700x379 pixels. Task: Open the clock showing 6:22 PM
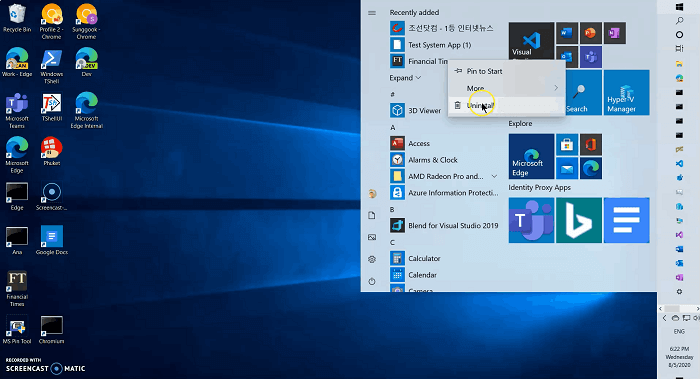point(679,357)
